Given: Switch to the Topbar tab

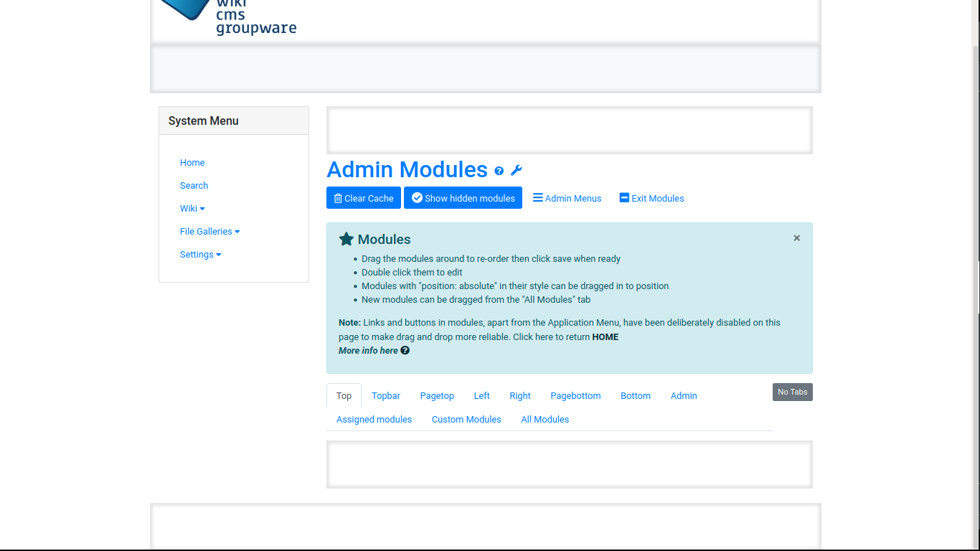Looking at the screenshot, I should (x=386, y=396).
